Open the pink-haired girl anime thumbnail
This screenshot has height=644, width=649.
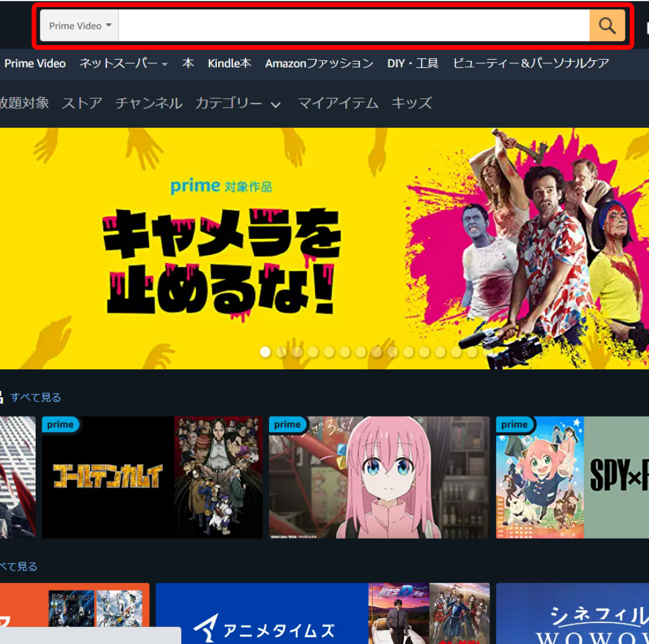point(379,478)
